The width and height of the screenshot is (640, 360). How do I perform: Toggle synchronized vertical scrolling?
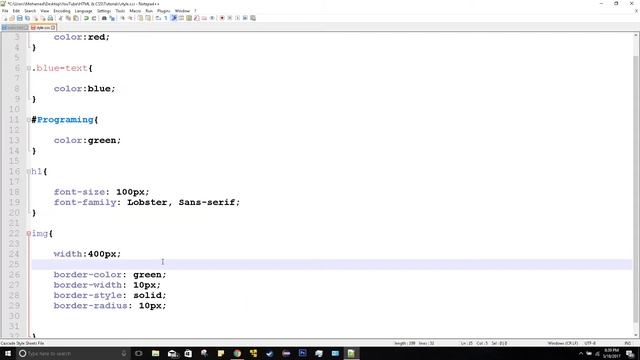[x=141, y=18]
